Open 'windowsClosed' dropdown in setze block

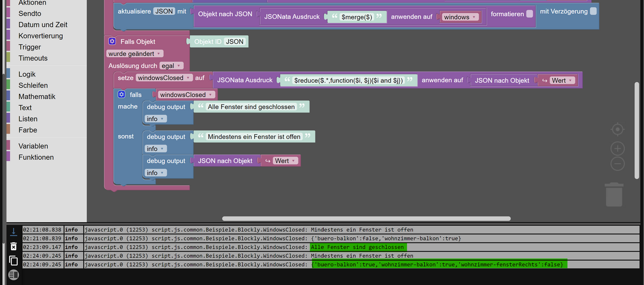point(164,78)
